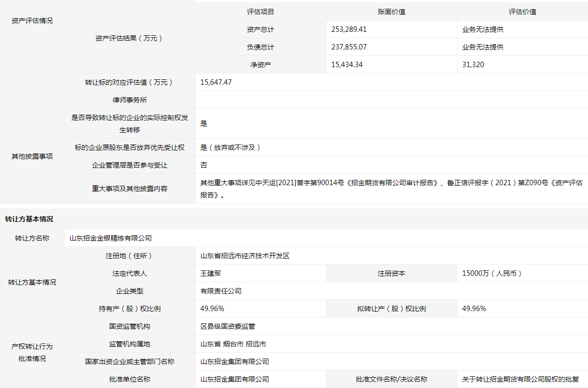Click the 转让方基本情况 section heading
Viewport: 588px width, 388px height.
point(29,219)
